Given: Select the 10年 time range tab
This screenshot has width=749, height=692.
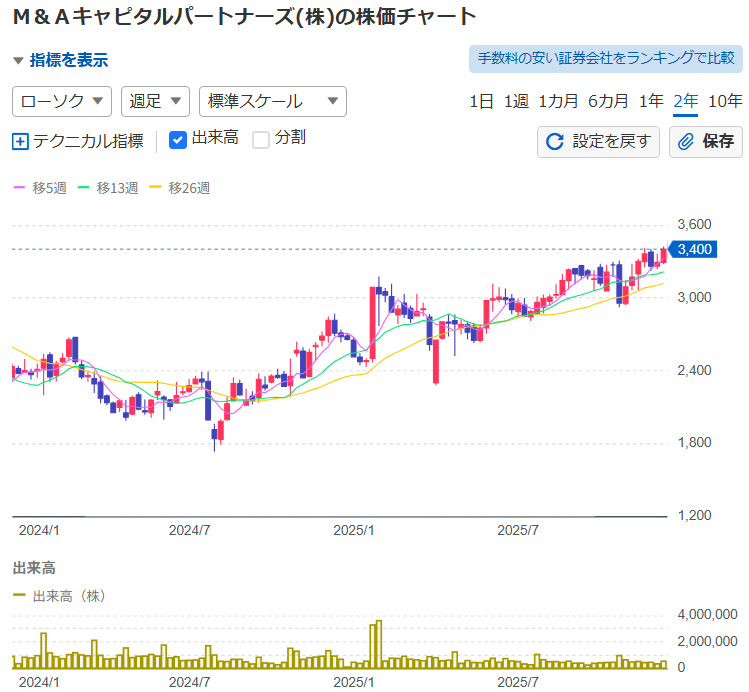Looking at the screenshot, I should coord(725,101).
